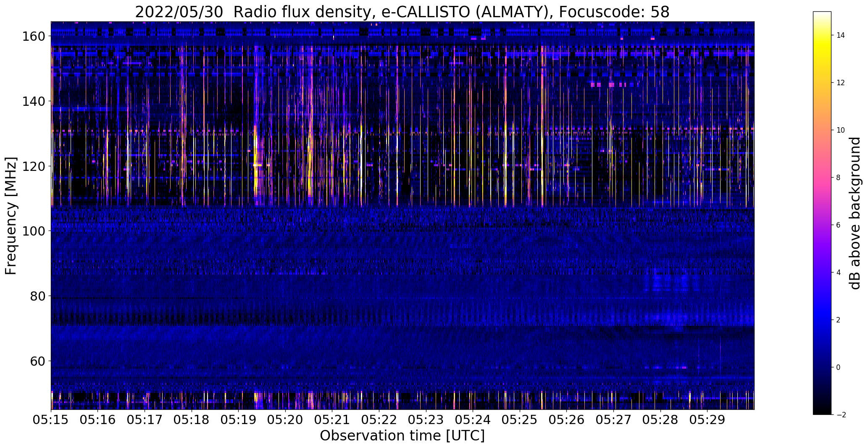Click the colorbar tick label 6
Viewport: 868px width, 448px height.
pyautogui.click(x=839, y=225)
